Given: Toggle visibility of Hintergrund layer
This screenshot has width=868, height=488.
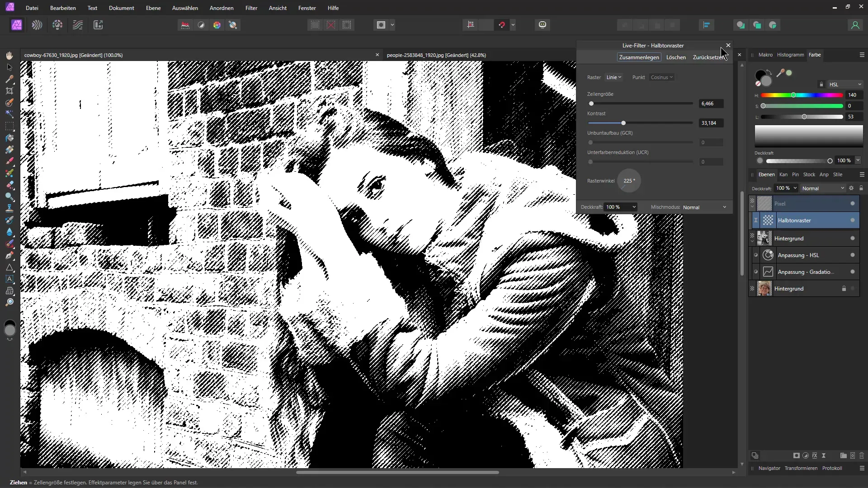Looking at the screenshot, I should pos(752,238).
